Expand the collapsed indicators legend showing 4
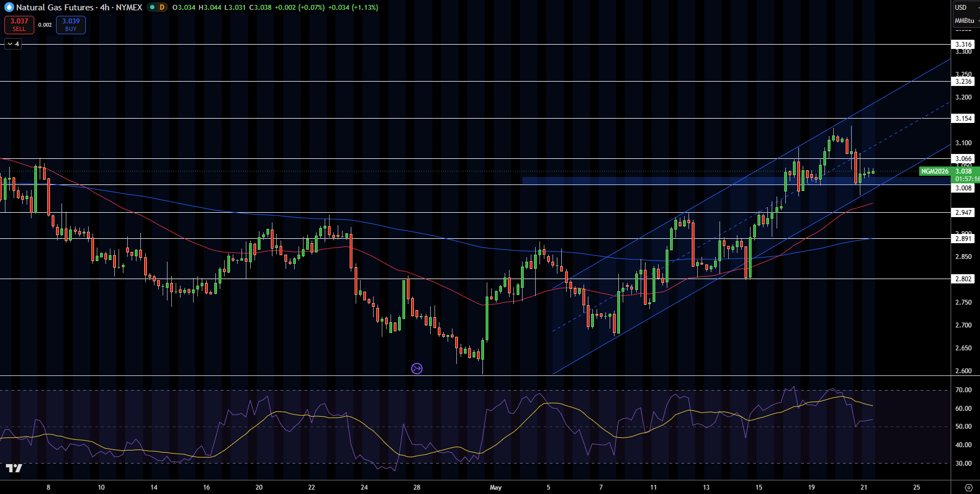Screen dimensions: 980x494 point(13,44)
